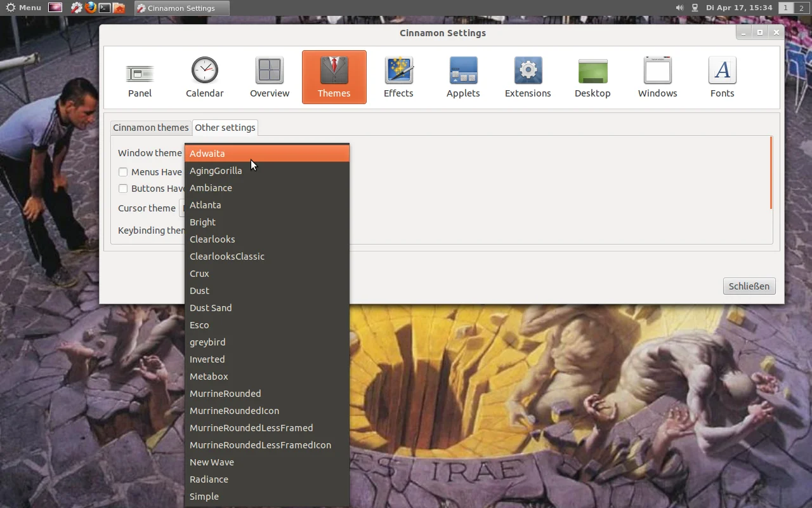Open the clock showing Di Apr 17, 15:34
The height and width of the screenshot is (508, 812).
[x=739, y=8]
